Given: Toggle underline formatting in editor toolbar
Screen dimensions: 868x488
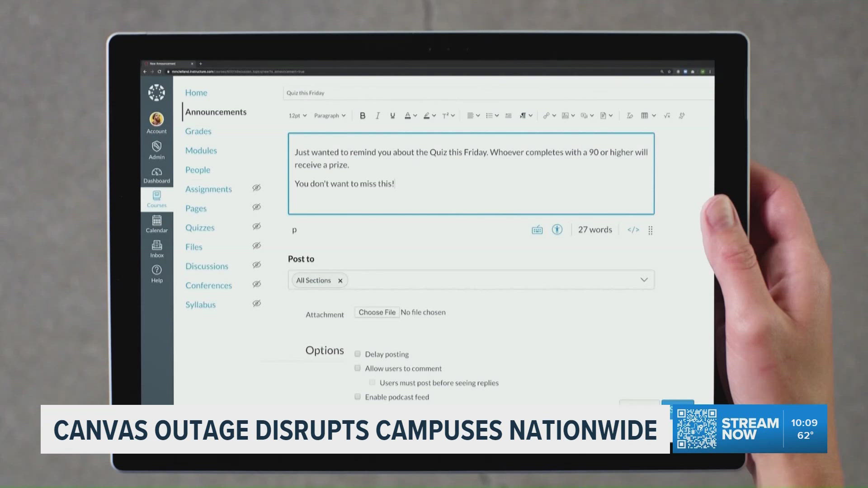Looking at the screenshot, I should [392, 116].
